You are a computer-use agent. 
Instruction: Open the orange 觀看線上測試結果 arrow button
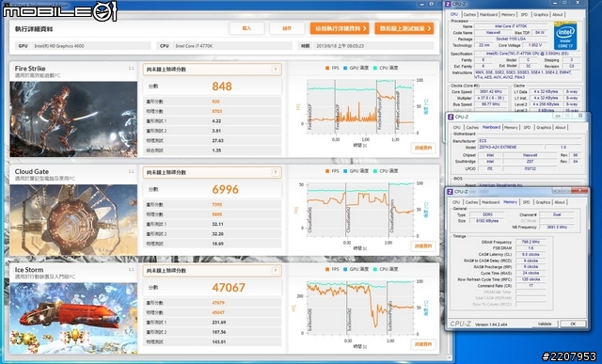tap(404, 28)
